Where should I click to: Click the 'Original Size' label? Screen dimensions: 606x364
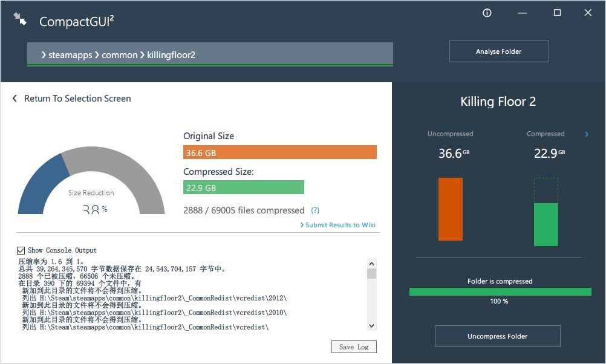point(208,136)
